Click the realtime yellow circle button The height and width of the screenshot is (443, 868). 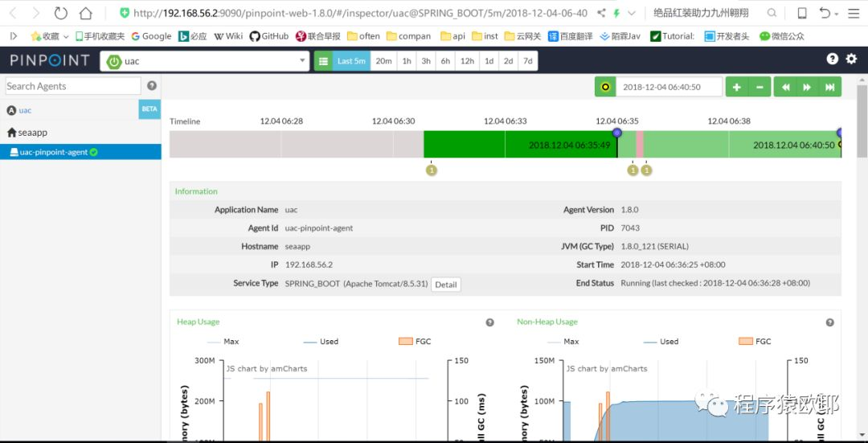pos(605,87)
